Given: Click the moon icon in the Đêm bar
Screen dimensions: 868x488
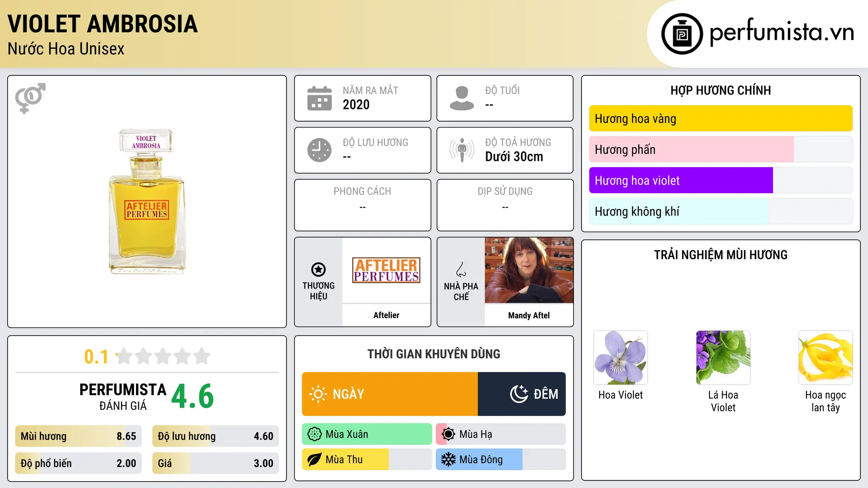Looking at the screenshot, I should click(519, 394).
